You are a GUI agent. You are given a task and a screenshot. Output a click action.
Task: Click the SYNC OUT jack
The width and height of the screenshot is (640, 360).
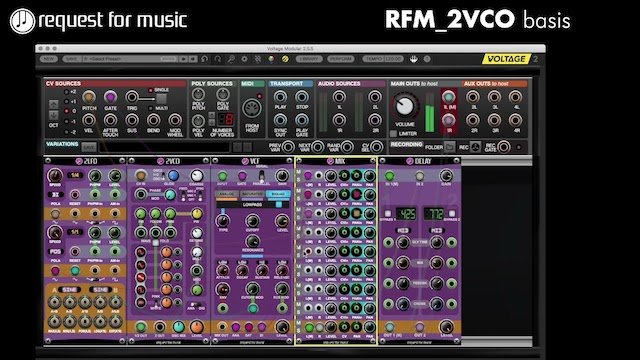click(x=280, y=120)
